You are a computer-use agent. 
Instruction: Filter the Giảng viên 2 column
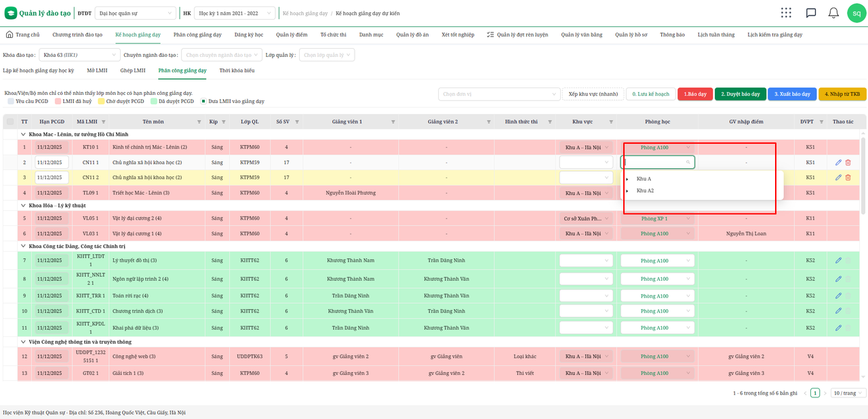tap(489, 122)
